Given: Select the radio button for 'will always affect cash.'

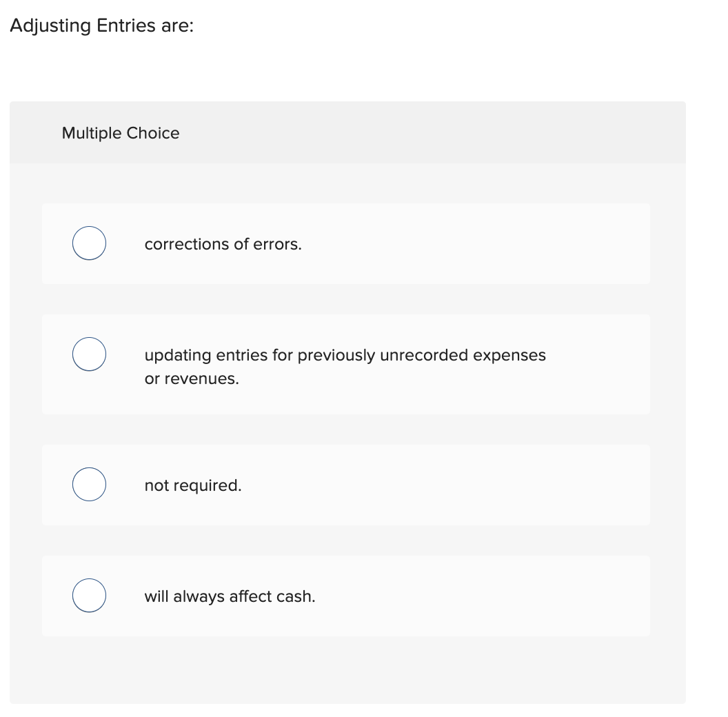Looking at the screenshot, I should [89, 595].
